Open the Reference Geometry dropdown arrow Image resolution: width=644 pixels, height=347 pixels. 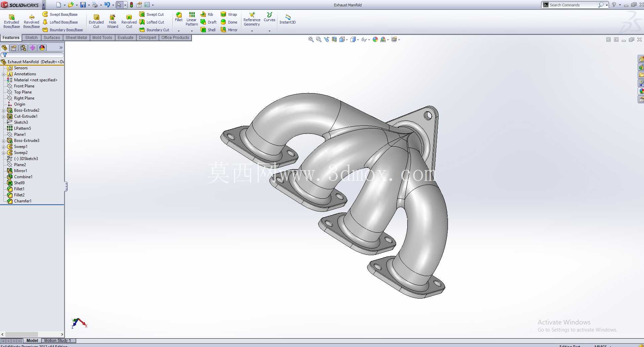(x=252, y=31)
